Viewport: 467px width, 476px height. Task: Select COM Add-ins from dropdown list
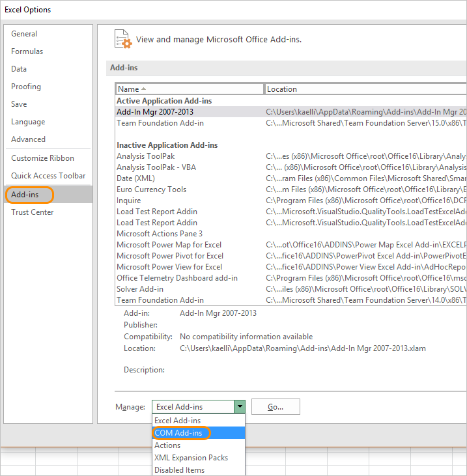point(178,433)
